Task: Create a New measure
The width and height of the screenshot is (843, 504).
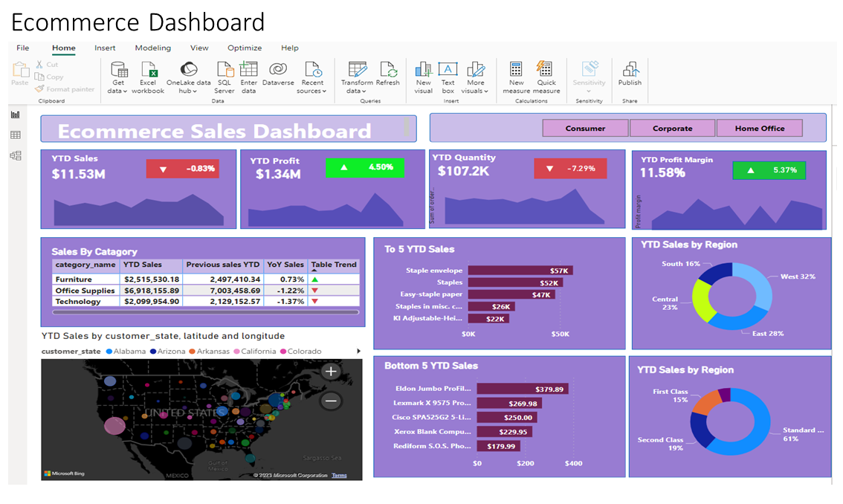Action: pos(516,71)
